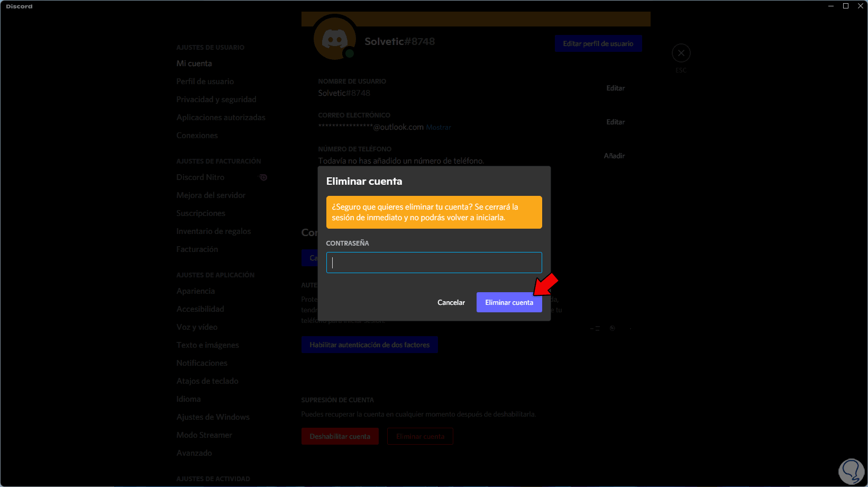Maximize the Discord window
Screen dimensions: 868x487
pyautogui.click(x=846, y=6)
